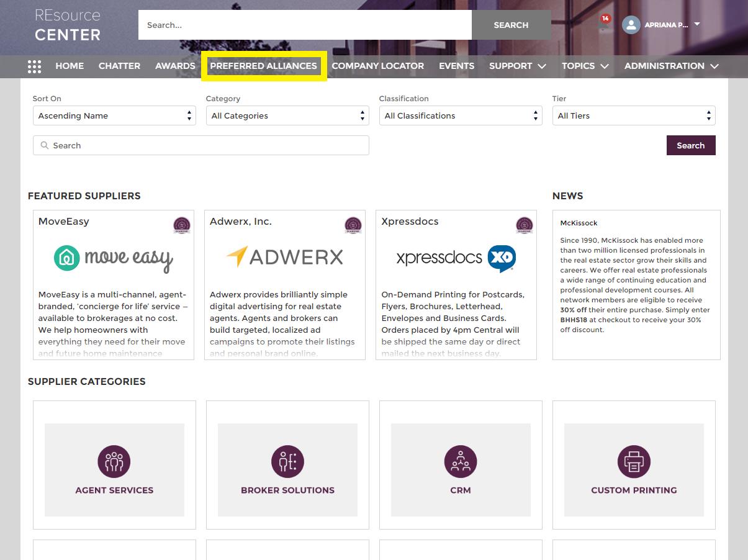Click the diamond badge on Xpressdocs card
This screenshot has height=560, width=748.
pos(525,225)
